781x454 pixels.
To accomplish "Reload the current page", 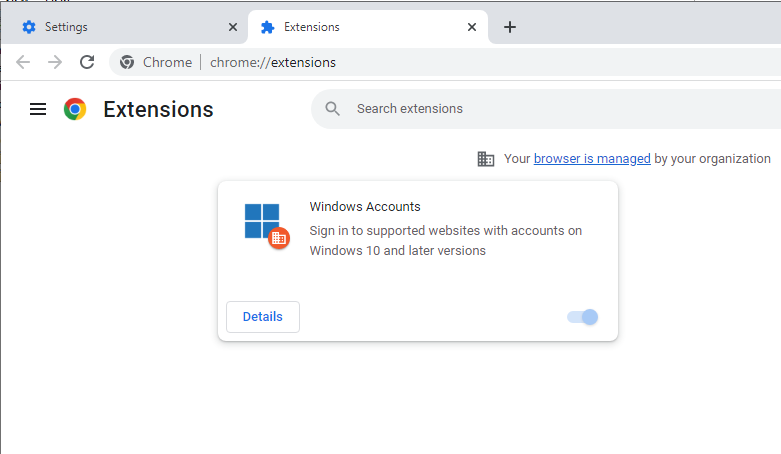I will point(87,62).
